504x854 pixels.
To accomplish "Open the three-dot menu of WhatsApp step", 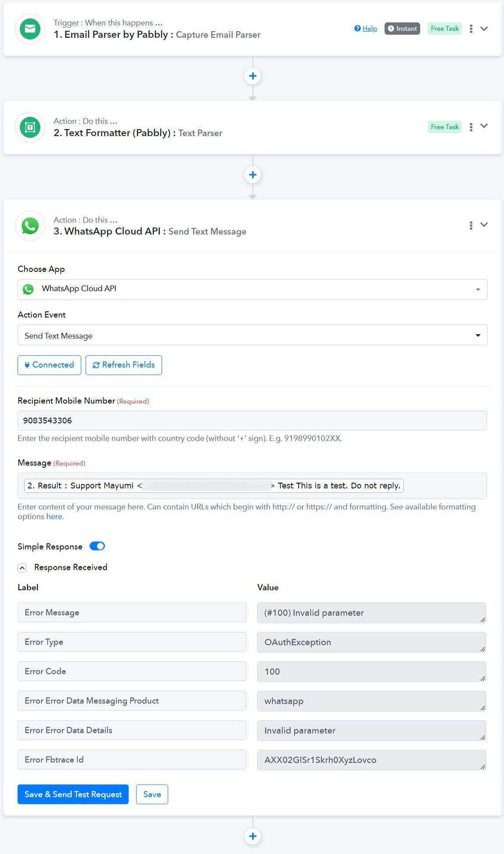I will click(x=471, y=225).
